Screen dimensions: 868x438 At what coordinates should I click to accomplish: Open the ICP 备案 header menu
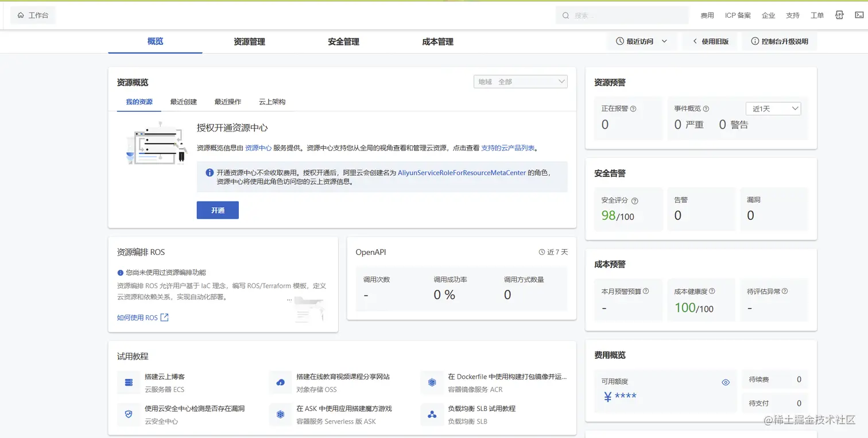pos(738,15)
